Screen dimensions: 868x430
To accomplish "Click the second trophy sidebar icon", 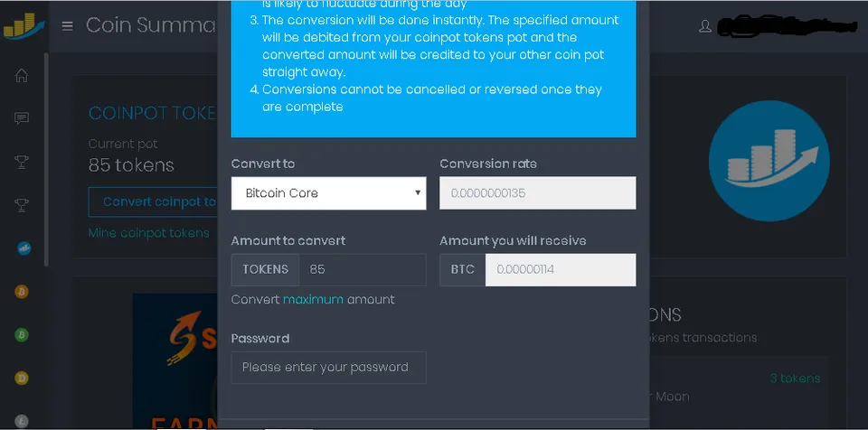I will coord(22,205).
